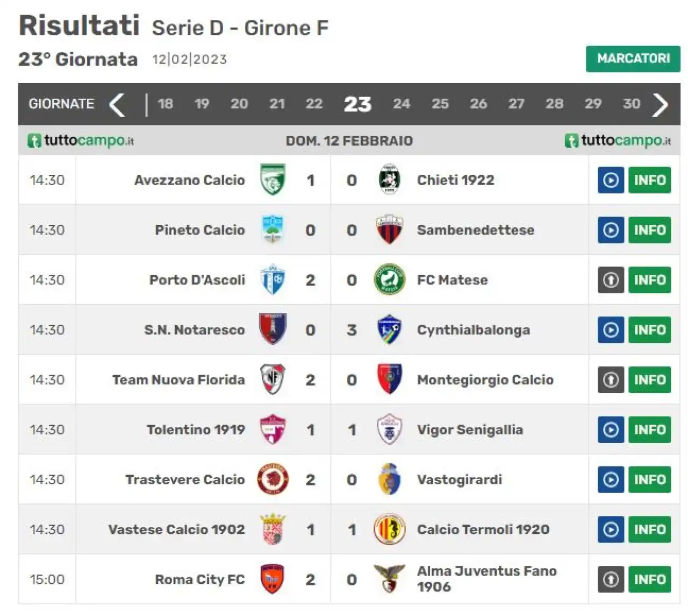The image size is (688, 616).
Task: Open the MARCATORI scorers page
Action: click(x=633, y=59)
